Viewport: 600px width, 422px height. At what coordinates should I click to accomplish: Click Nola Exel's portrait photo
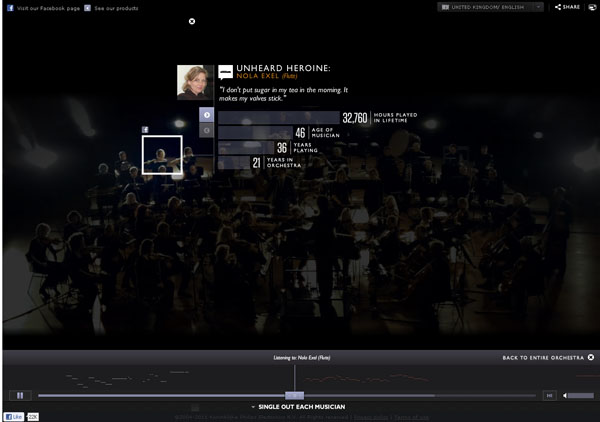(x=193, y=82)
